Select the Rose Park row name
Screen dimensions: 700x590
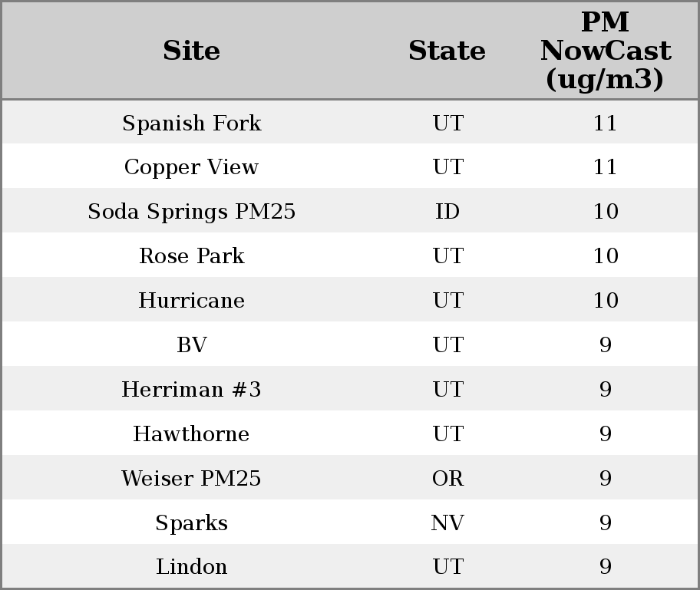tap(191, 256)
